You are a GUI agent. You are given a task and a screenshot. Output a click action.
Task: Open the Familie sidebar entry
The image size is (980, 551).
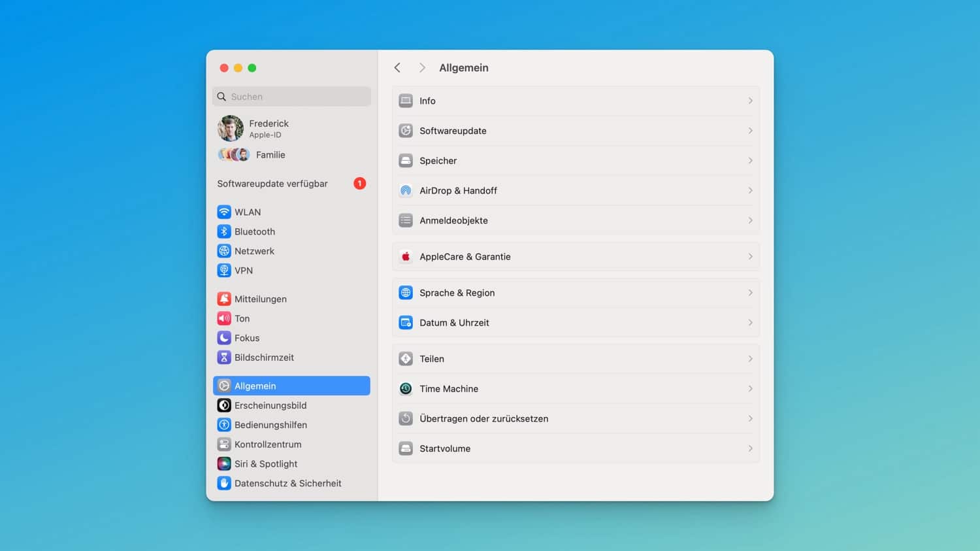(x=291, y=155)
